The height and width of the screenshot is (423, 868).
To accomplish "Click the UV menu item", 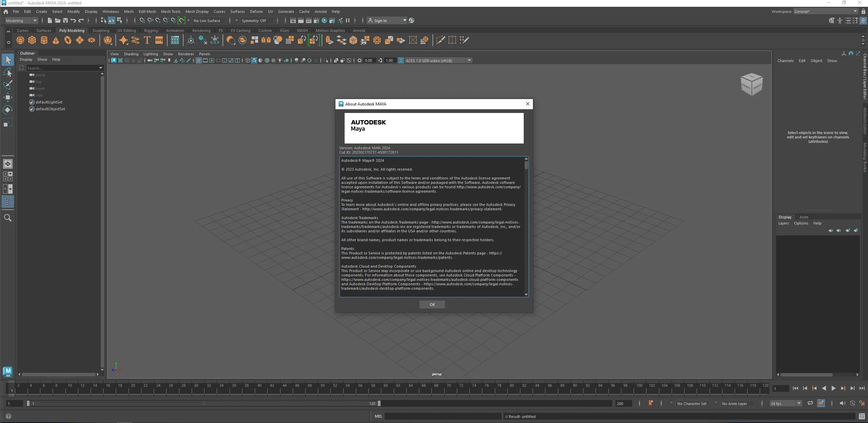I will (271, 12).
